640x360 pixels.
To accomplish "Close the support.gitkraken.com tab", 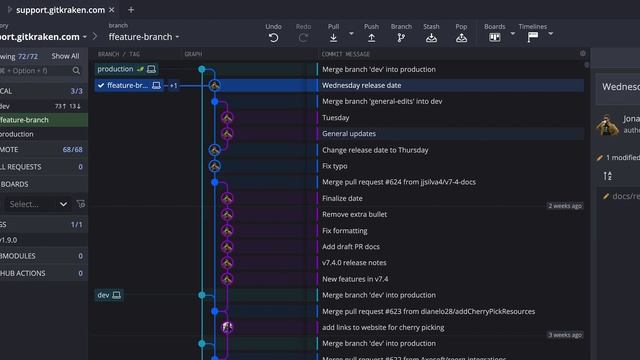I will (x=112, y=10).
